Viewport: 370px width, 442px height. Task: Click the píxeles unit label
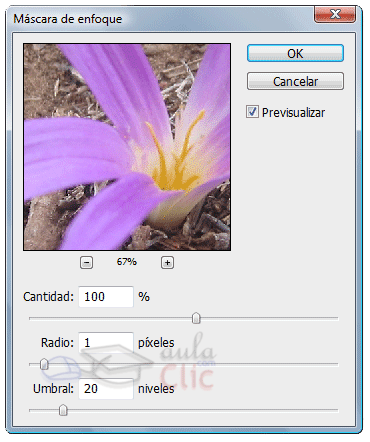156,343
